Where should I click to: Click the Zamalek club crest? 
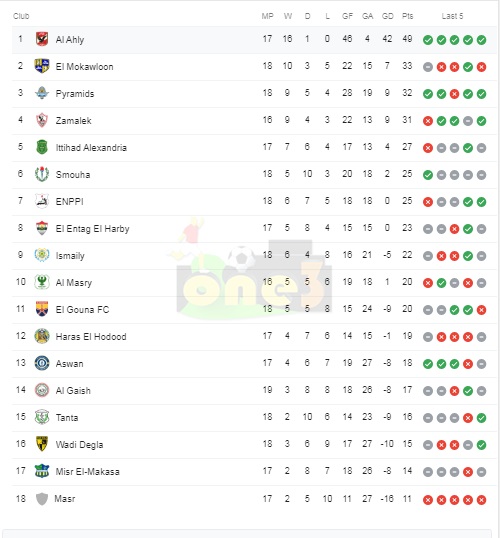pos(42,120)
